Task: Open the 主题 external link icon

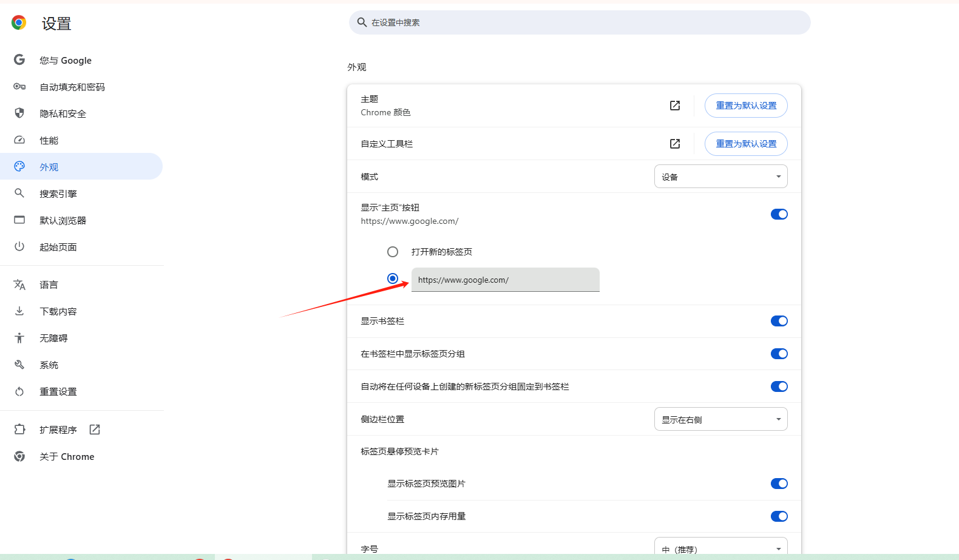Action: coord(675,106)
